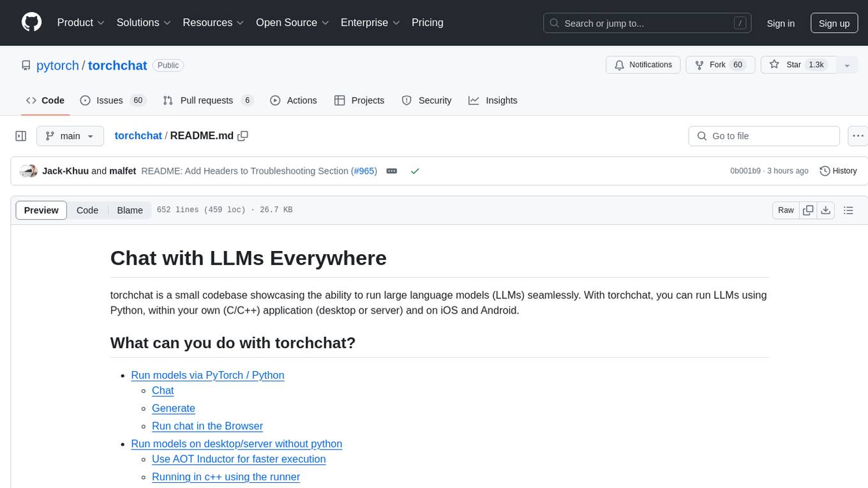
Task: Open the commit History
Action: tap(838, 171)
